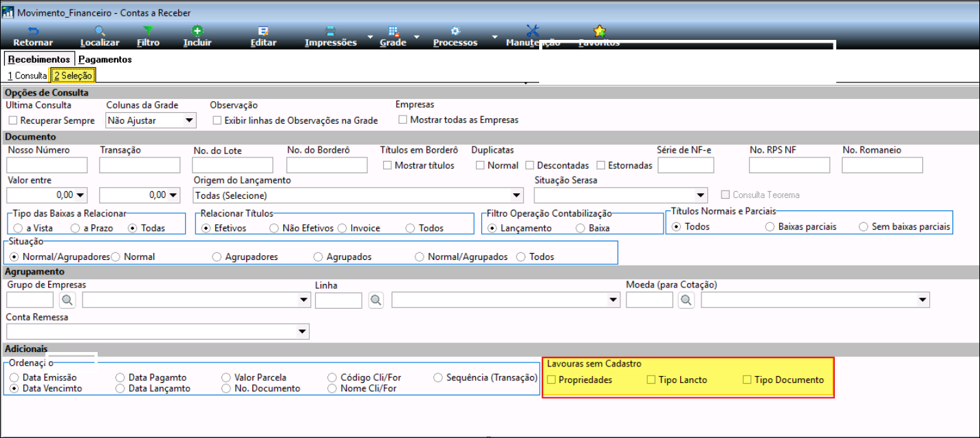Click the magnifier beside Grupo de Empresas code
Screen dimensions: 980x438
coord(67,300)
